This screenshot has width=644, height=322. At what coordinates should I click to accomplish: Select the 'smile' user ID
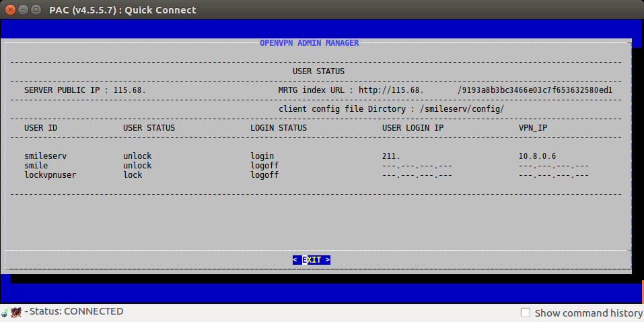(36, 166)
